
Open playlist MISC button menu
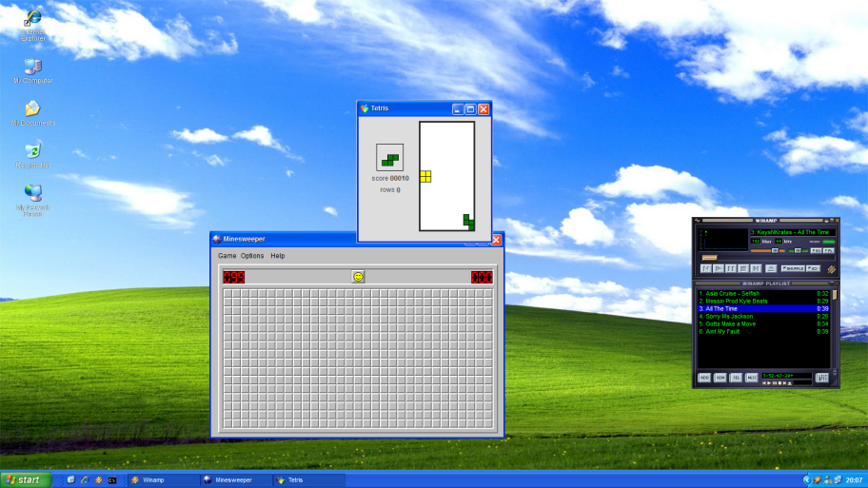[752, 378]
